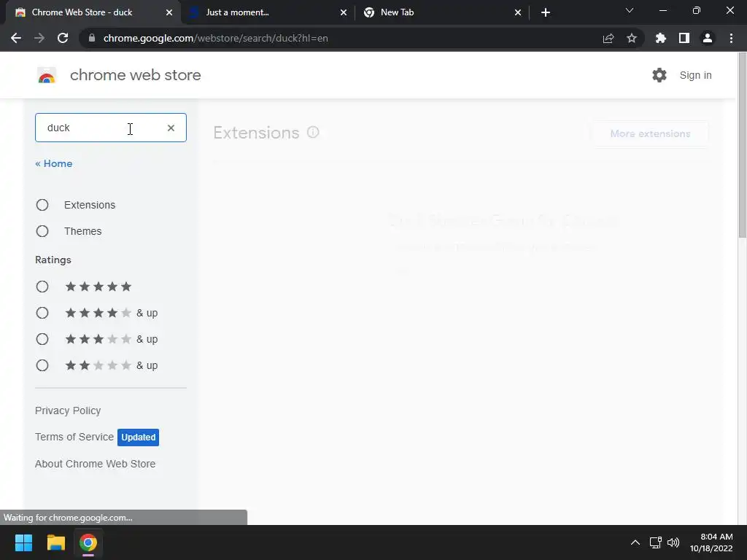Open the Windows Start menu

point(23,542)
